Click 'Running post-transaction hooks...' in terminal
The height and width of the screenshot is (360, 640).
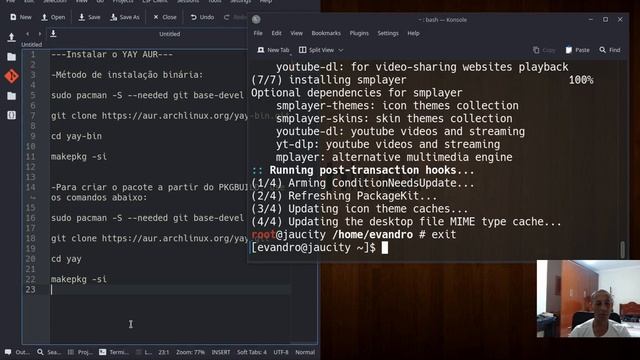pos(372,170)
